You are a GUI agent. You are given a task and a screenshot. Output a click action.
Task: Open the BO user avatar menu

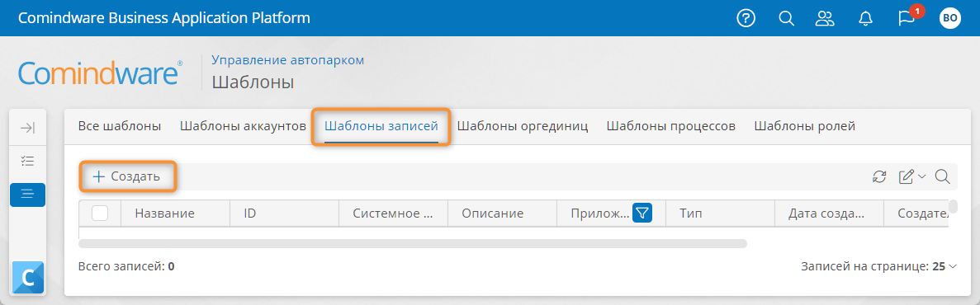coord(949,18)
